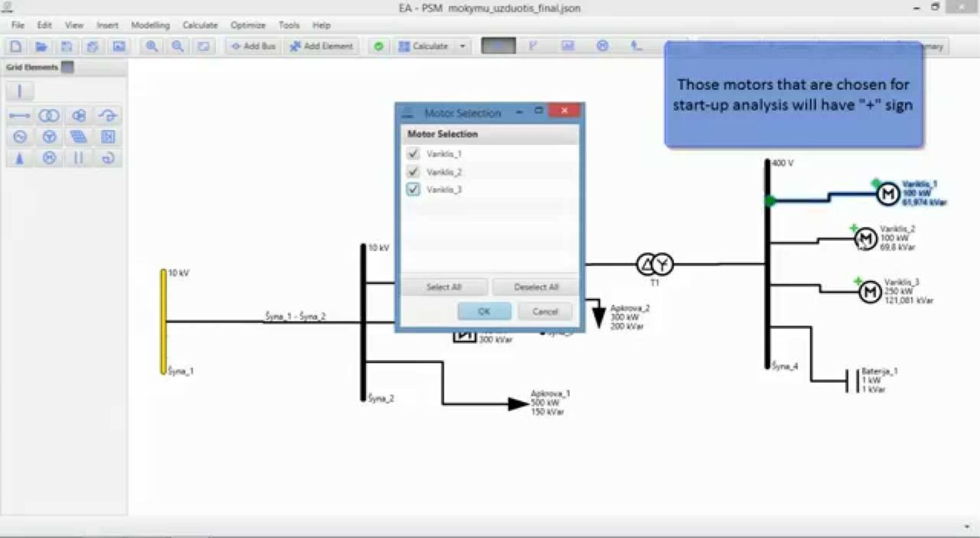The width and height of the screenshot is (980, 538).
Task: Select the busbar element icon in palette
Action: click(x=19, y=91)
